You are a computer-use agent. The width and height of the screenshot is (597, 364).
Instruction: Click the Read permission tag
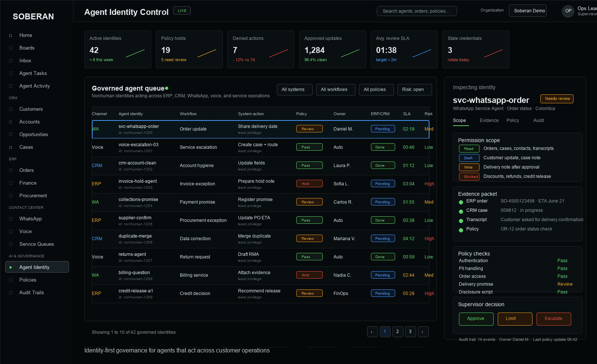tap(469, 149)
